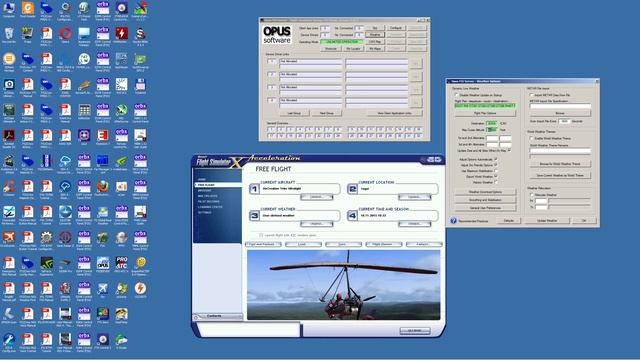Image resolution: width=640 pixels, height=360 pixels.
Task: Click step 2 location number icon in FSX
Action: (x=352, y=189)
